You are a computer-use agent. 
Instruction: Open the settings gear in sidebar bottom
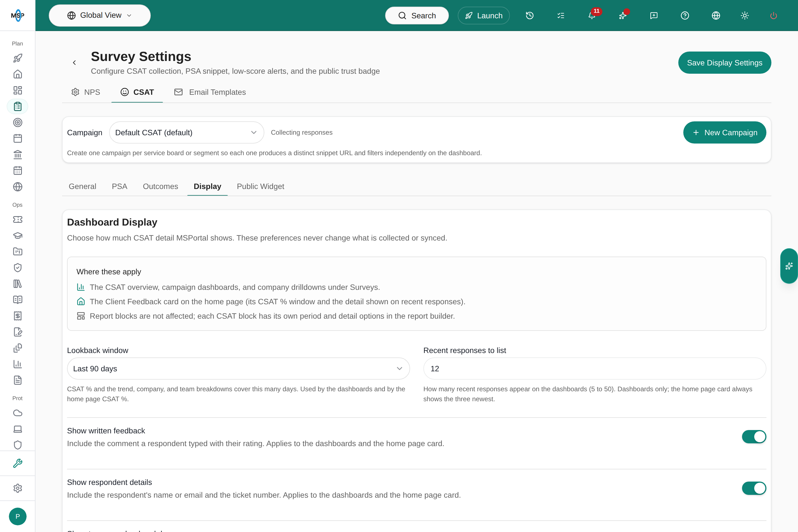coord(18,488)
